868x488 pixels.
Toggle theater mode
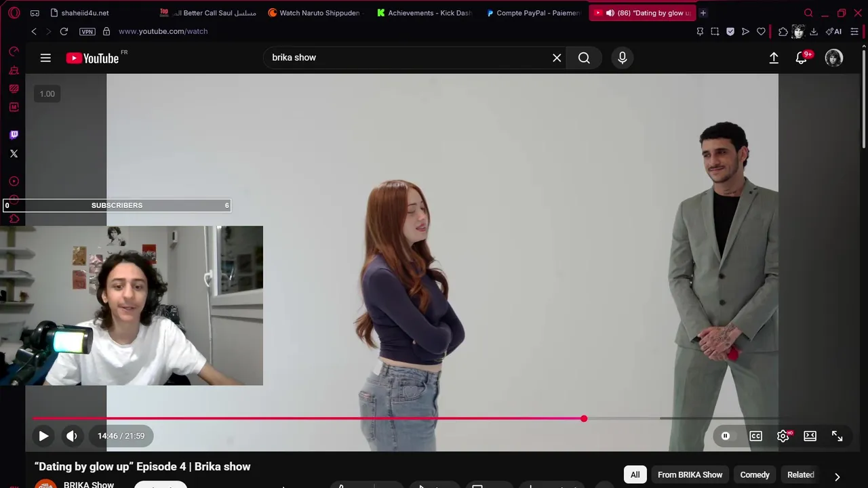[x=810, y=436]
